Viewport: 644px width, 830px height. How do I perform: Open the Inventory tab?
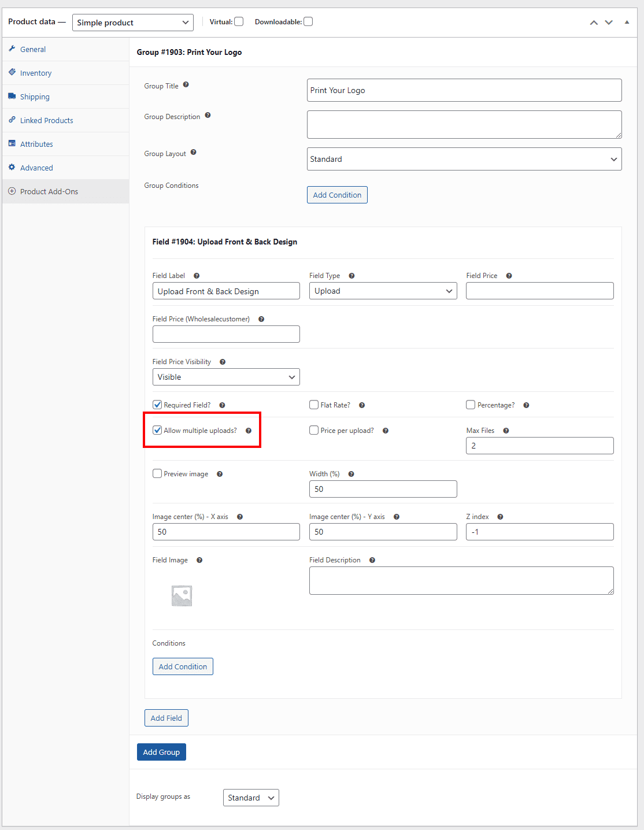[x=36, y=73]
